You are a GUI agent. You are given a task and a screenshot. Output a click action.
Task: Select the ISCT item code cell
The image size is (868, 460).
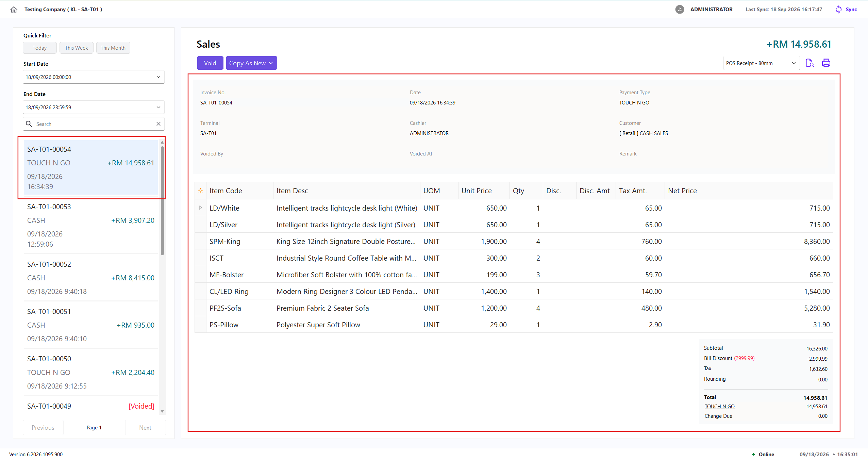(x=239, y=258)
